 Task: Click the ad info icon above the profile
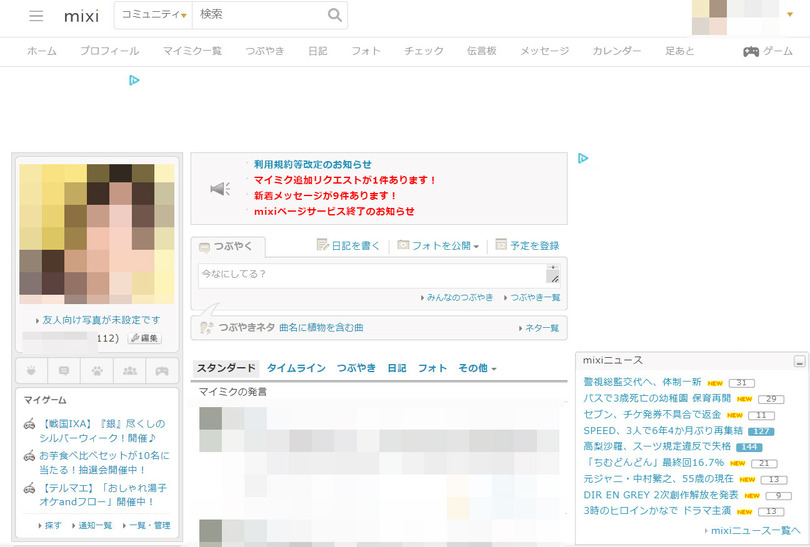click(134, 80)
